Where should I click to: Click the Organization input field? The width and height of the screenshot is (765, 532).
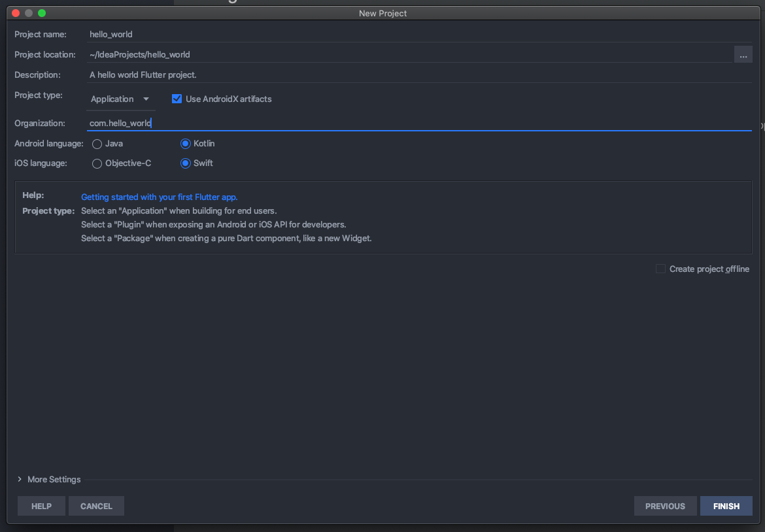click(418, 123)
